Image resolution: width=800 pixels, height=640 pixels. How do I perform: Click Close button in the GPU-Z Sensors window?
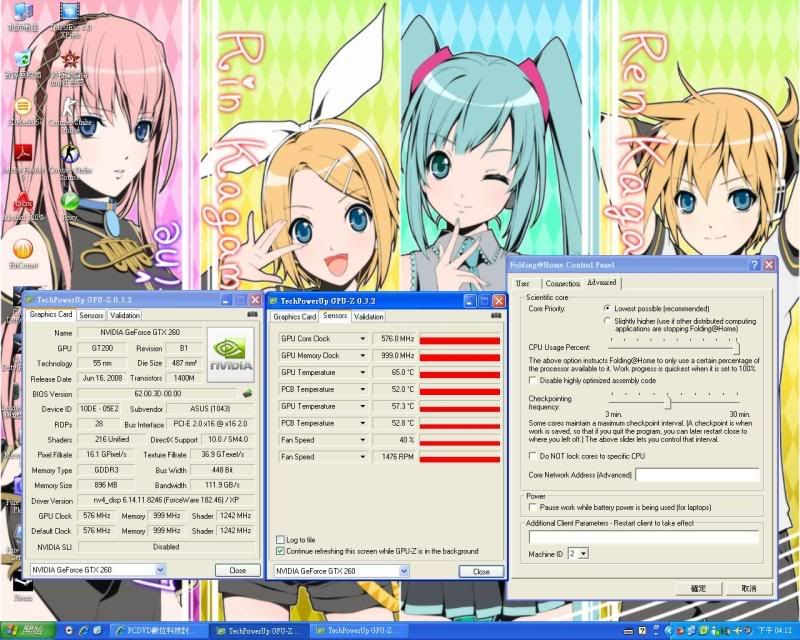tap(481, 572)
